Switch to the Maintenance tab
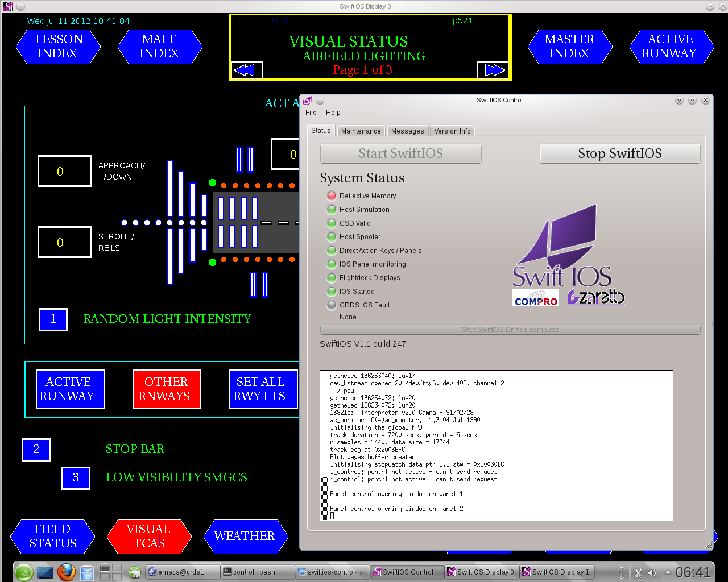 pyautogui.click(x=361, y=131)
